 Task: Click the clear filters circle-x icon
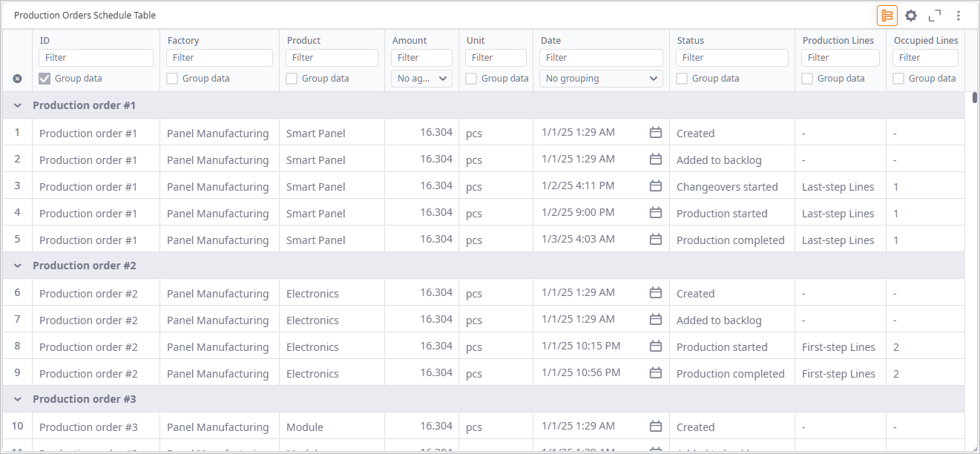pos(17,79)
